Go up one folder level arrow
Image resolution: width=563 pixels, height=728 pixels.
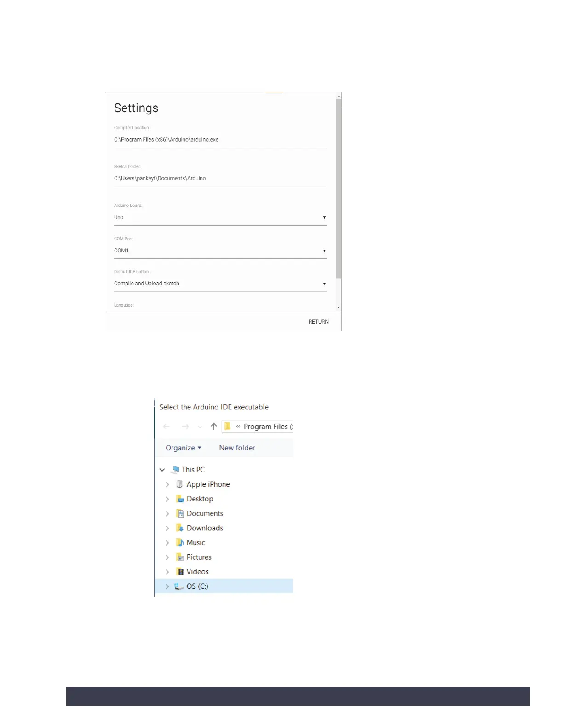(x=213, y=427)
